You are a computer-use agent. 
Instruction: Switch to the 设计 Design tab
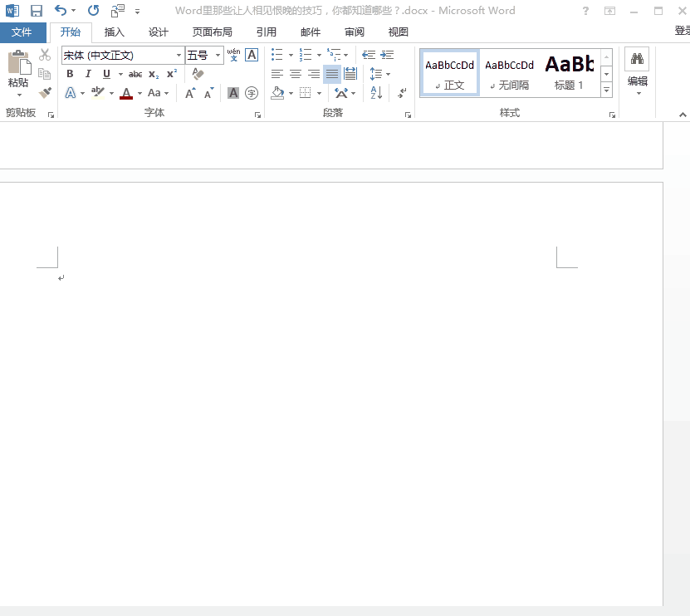(x=158, y=32)
